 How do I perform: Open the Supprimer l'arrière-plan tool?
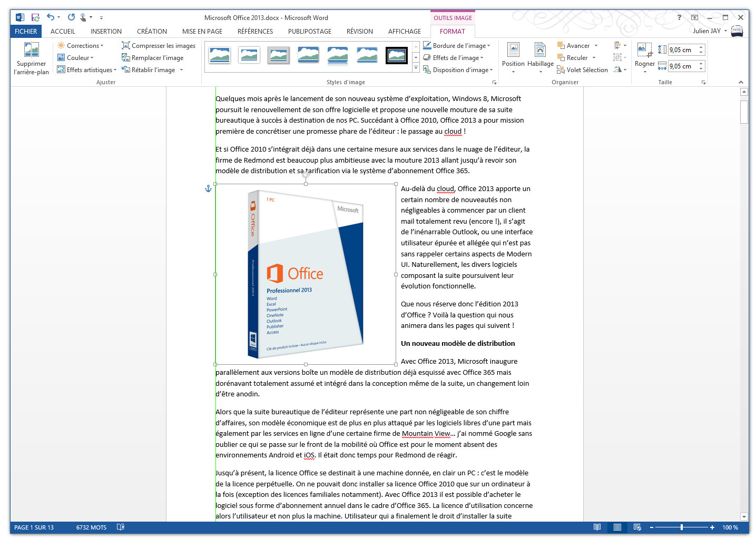tap(31, 58)
